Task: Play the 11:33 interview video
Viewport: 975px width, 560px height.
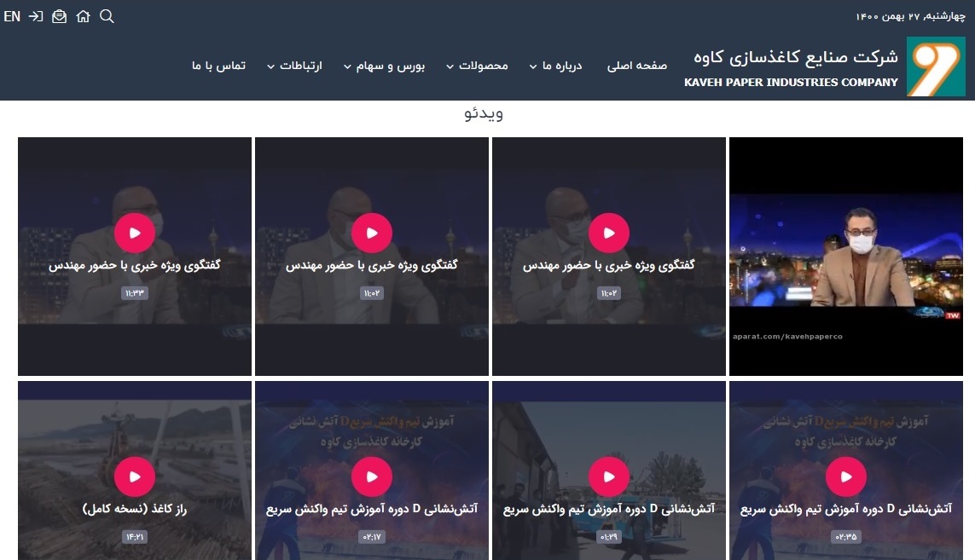Action: [135, 233]
